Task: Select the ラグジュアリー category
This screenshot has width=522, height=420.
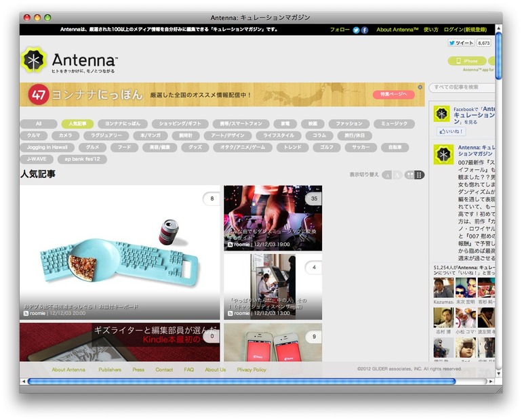Action: point(106,135)
